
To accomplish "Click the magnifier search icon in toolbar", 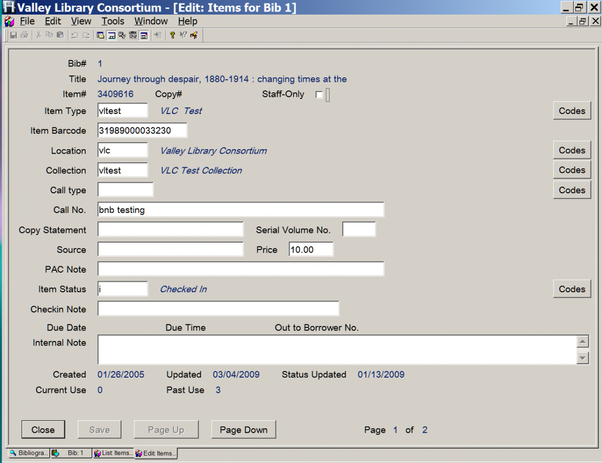I will click(x=122, y=35).
